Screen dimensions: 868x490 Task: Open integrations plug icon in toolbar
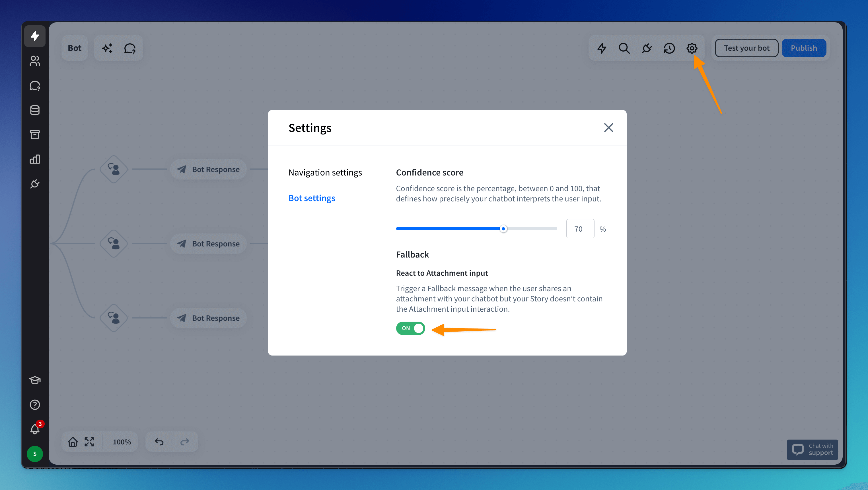pos(647,48)
